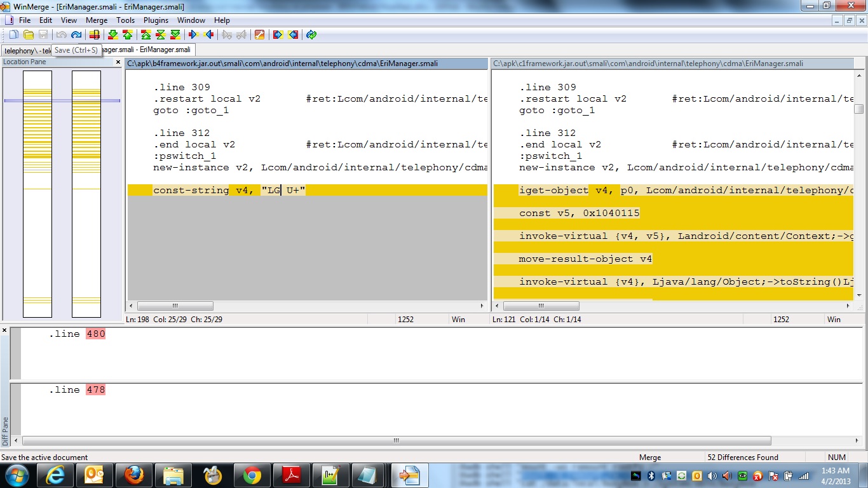Image resolution: width=868 pixels, height=488 pixels.
Task: Click the right pane vertical scrollbar thumb
Action: (x=859, y=109)
